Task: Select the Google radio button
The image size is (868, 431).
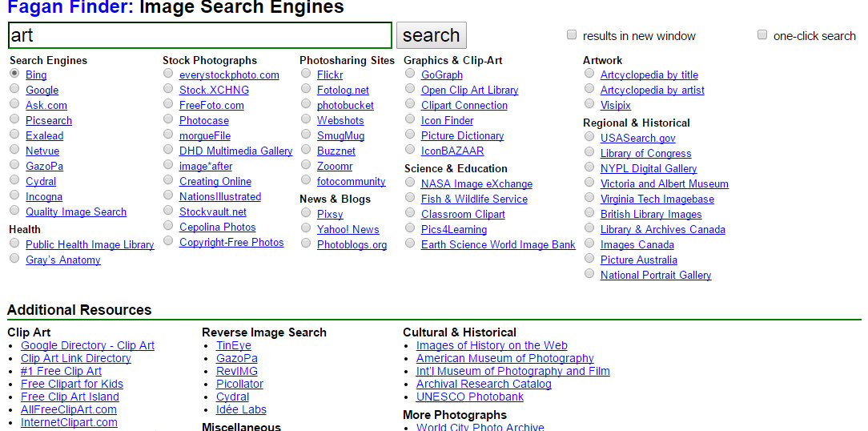Action: [15, 88]
